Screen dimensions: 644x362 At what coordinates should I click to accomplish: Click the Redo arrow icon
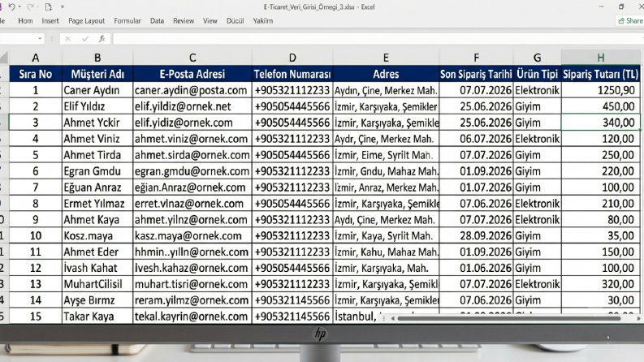[30, 6]
